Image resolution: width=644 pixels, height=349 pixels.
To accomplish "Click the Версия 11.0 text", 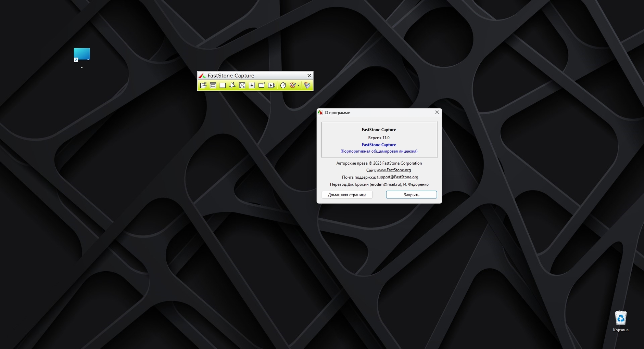I will [x=379, y=138].
